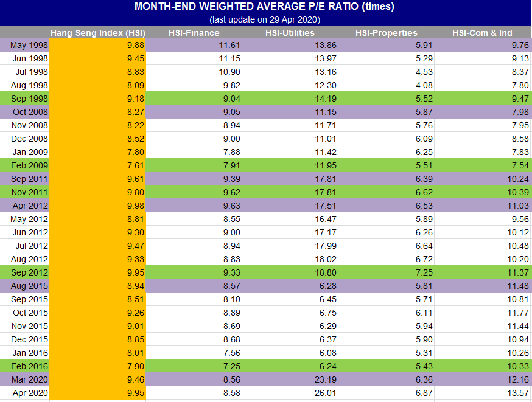The image size is (532, 402).
Task: Click the Mar 2020 row label
Action: [29, 379]
